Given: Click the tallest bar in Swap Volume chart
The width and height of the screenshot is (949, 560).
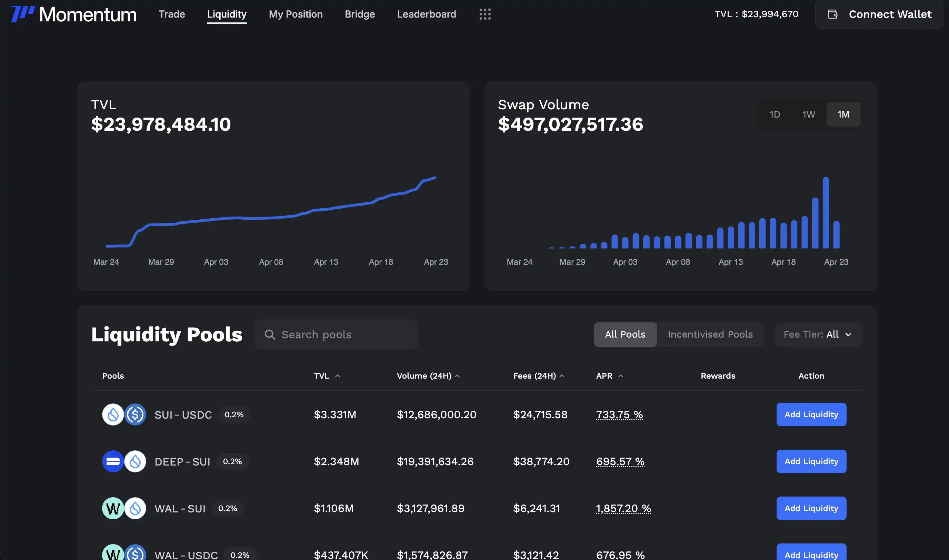Looking at the screenshot, I should pos(826,213).
